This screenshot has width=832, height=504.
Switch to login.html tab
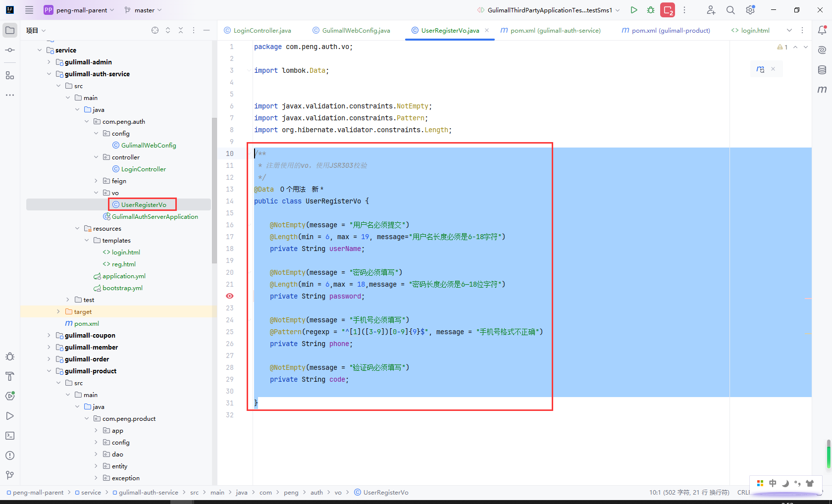click(750, 30)
